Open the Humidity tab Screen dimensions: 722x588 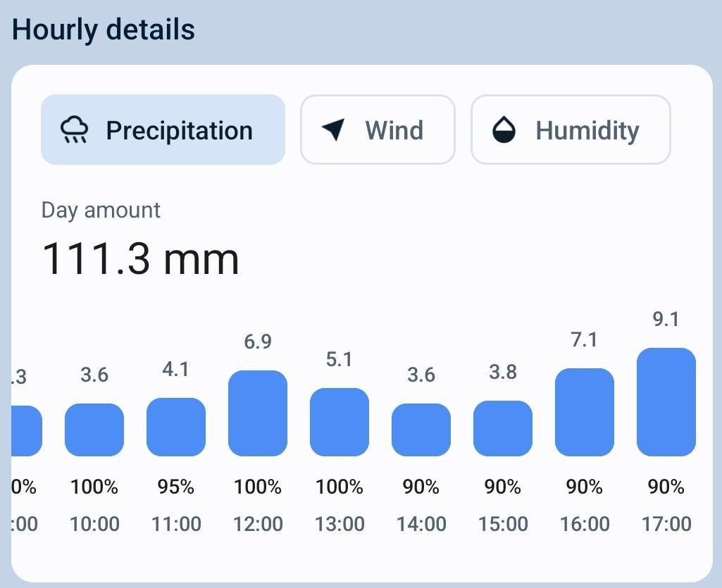click(571, 130)
